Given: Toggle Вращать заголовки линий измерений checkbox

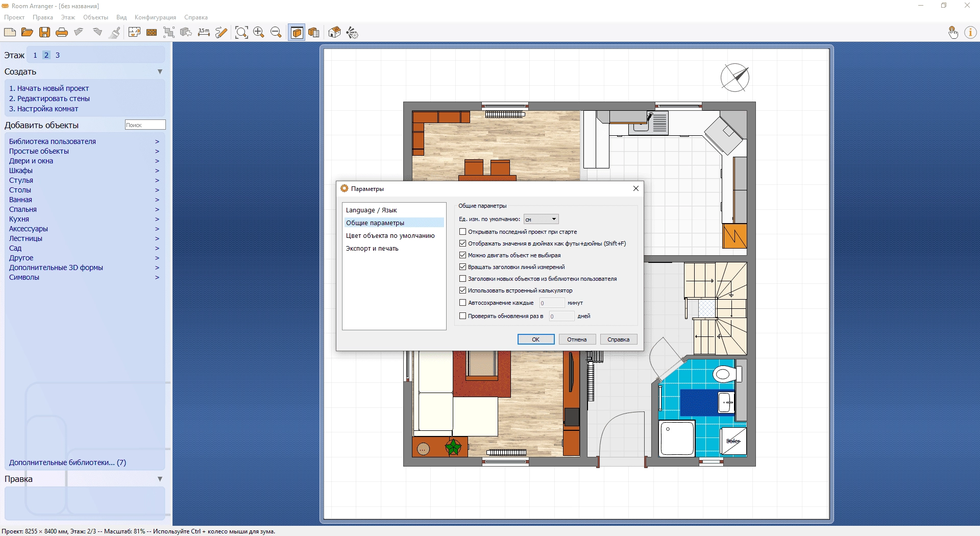Looking at the screenshot, I should 463,267.
